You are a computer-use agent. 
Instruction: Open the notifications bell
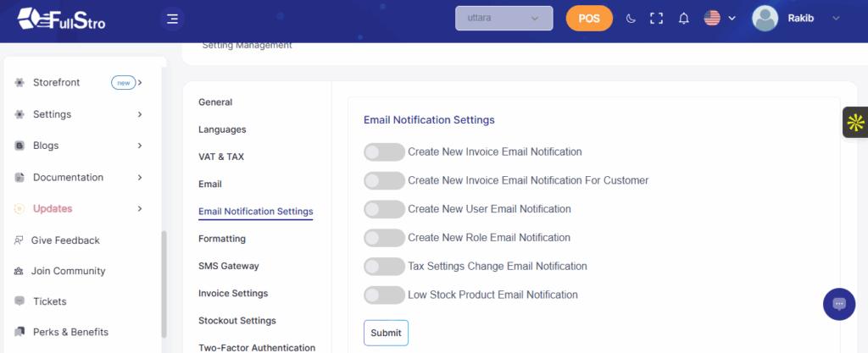(x=683, y=19)
